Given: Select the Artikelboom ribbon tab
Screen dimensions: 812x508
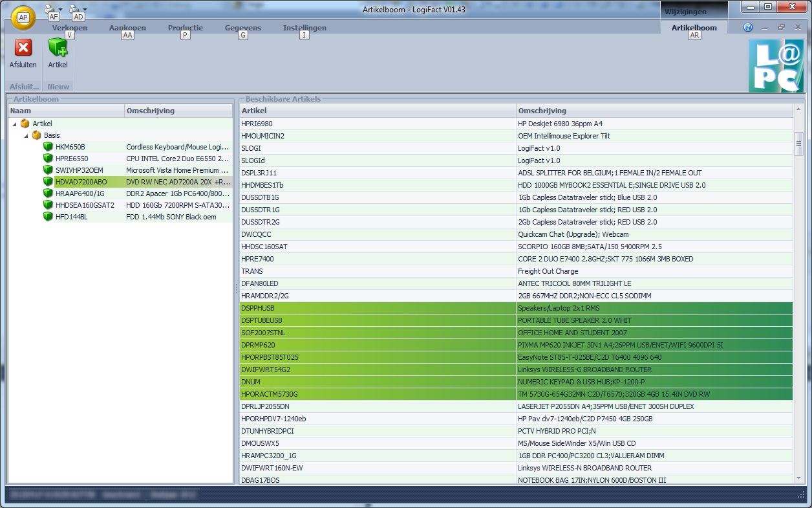Looking at the screenshot, I should click(694, 28).
